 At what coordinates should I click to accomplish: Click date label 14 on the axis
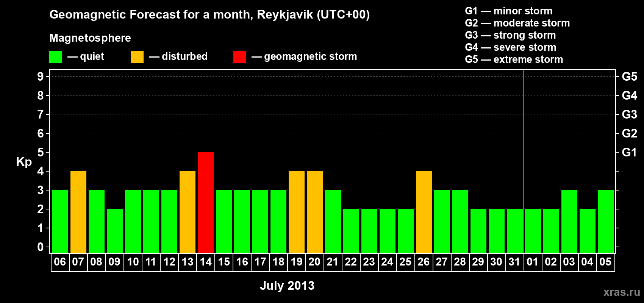pos(205,262)
